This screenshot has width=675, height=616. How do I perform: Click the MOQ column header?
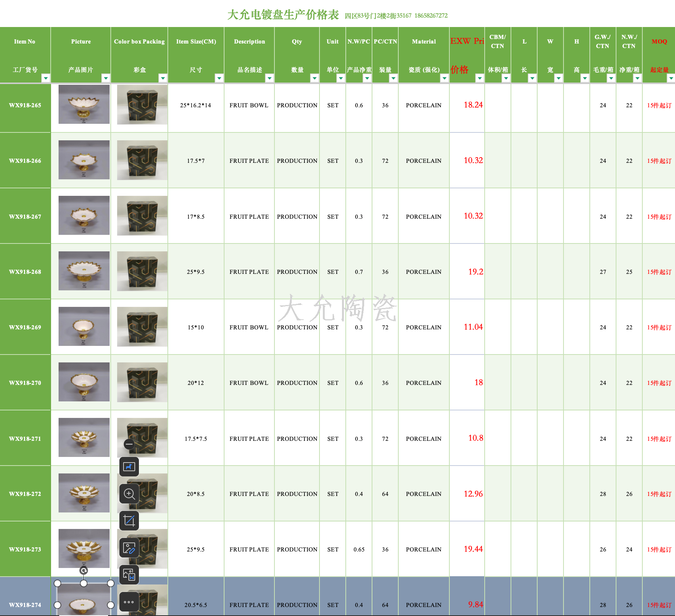coord(659,42)
